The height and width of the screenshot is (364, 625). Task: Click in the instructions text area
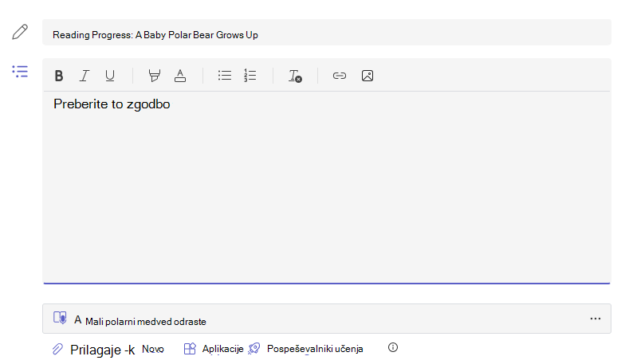point(327,187)
